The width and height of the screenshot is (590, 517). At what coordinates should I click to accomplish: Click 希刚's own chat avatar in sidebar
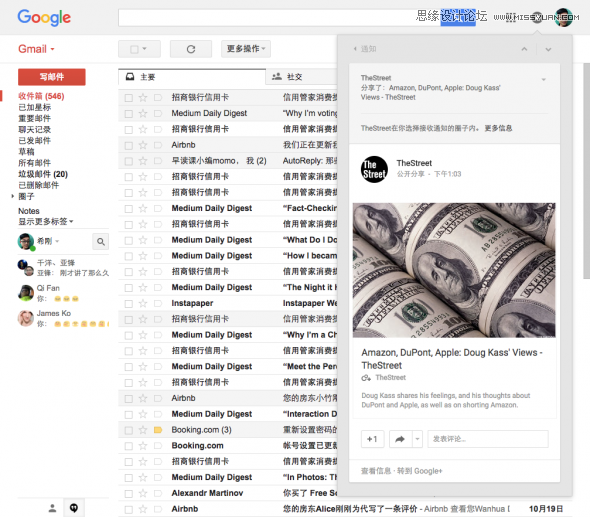pyautogui.click(x=26, y=241)
